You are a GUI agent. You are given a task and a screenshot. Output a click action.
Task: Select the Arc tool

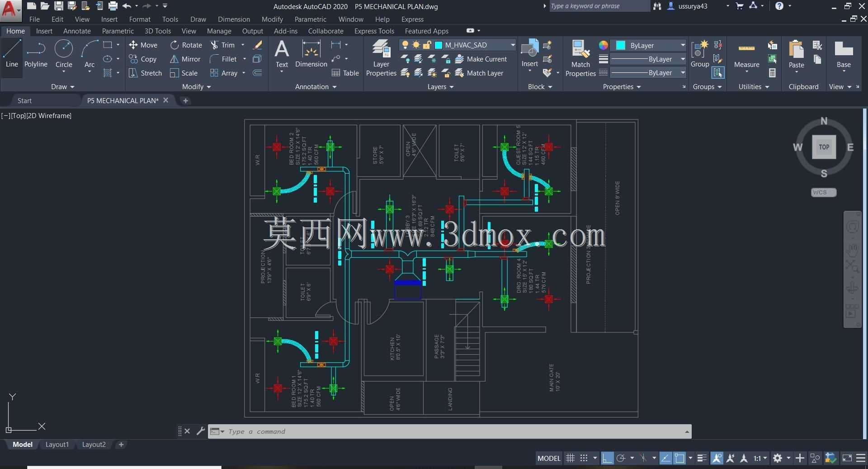tap(90, 53)
